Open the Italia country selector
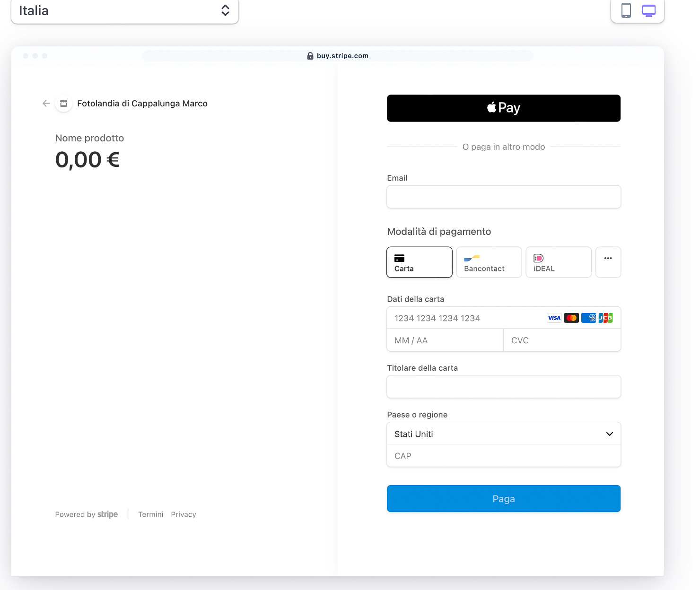700x590 pixels. point(125,11)
